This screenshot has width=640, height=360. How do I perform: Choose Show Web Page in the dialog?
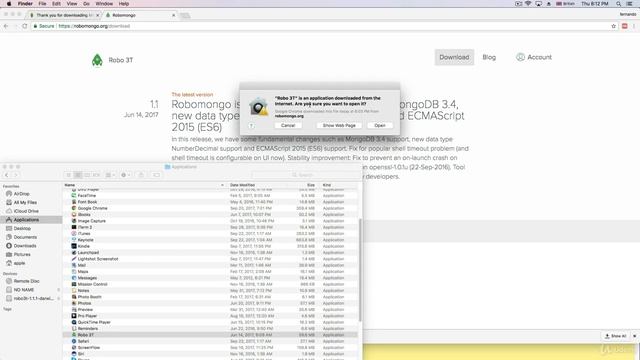(x=339, y=125)
